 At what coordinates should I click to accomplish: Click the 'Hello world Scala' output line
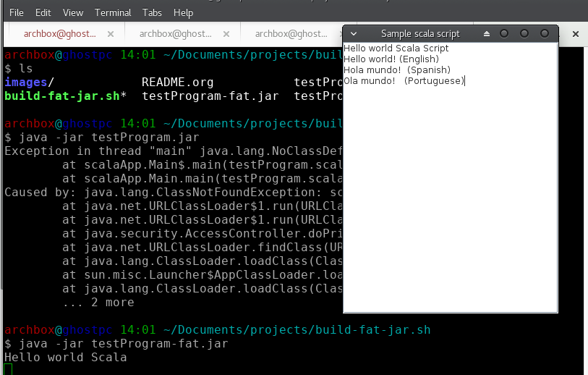point(66,358)
